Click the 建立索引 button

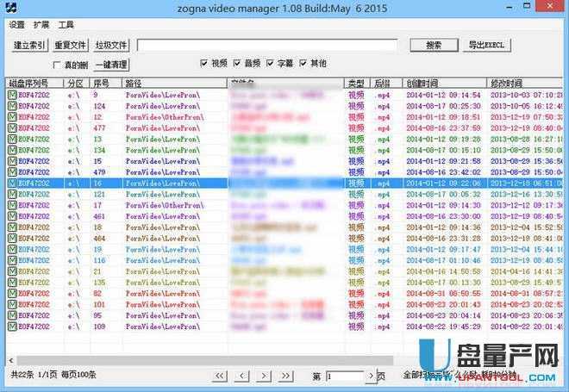coord(29,46)
